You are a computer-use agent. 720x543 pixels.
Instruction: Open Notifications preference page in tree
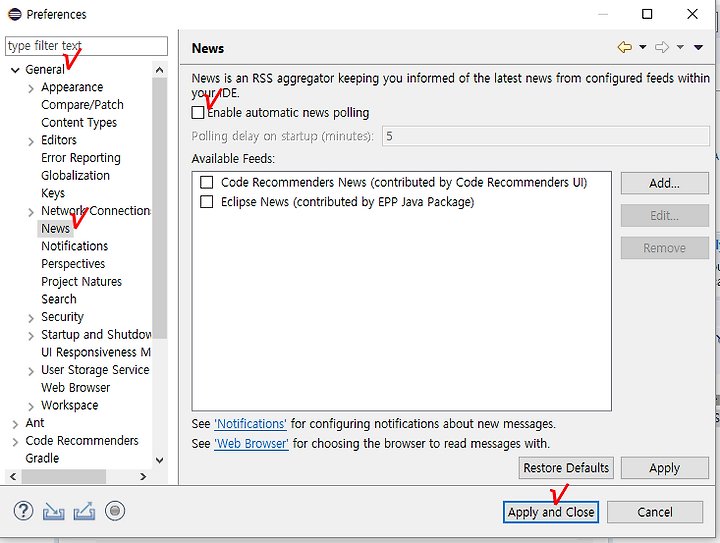74,246
